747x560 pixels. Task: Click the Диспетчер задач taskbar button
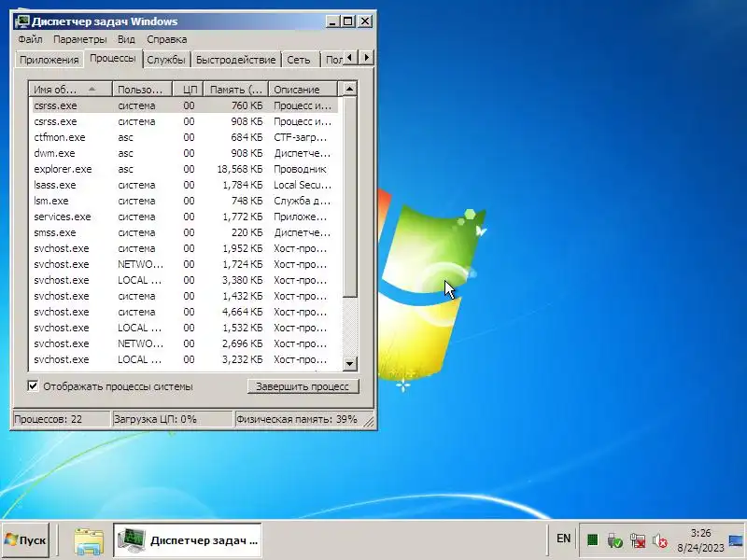pos(188,540)
